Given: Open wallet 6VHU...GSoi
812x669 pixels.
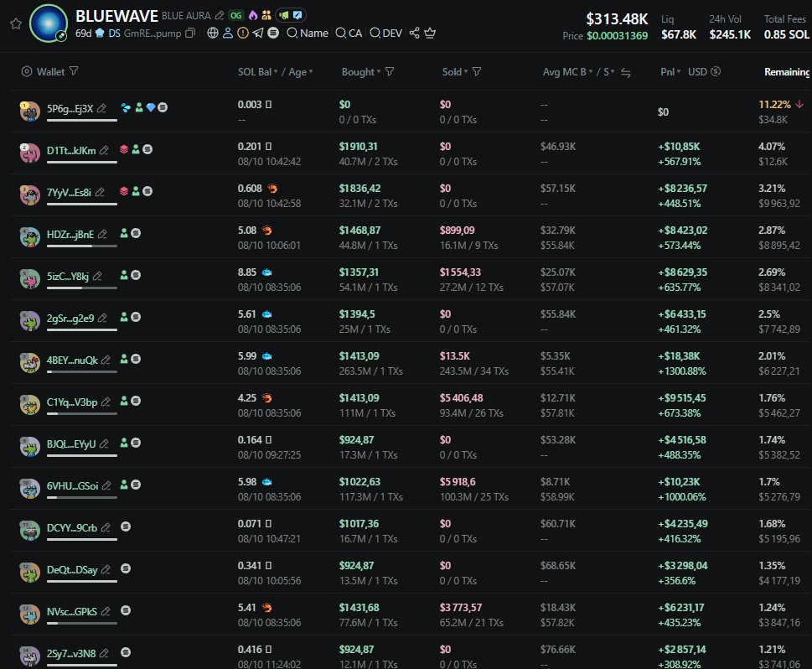Looking at the screenshot, I should point(73,486).
